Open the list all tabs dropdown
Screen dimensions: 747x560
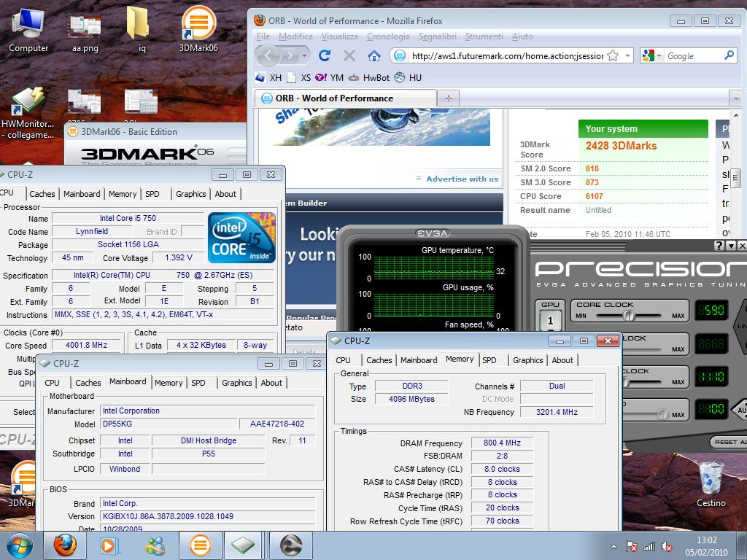click(735, 98)
